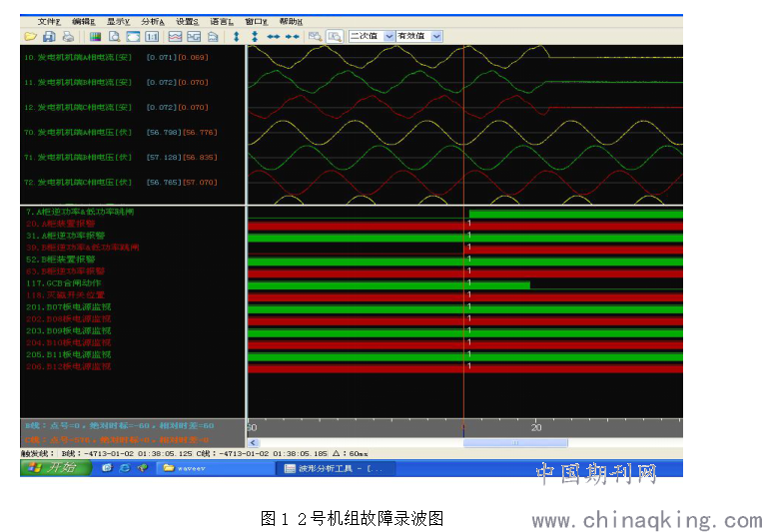Image resolution: width=762 pixels, height=532 pixels.
Task: Click the quick launch icon beside waveev button
Action: coord(143,468)
